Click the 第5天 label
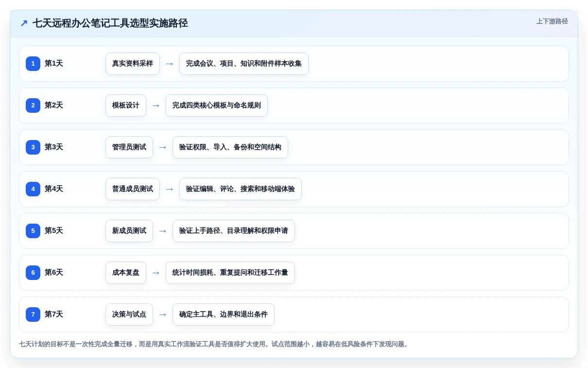Viewport: 588px width, 368px height. coord(54,231)
